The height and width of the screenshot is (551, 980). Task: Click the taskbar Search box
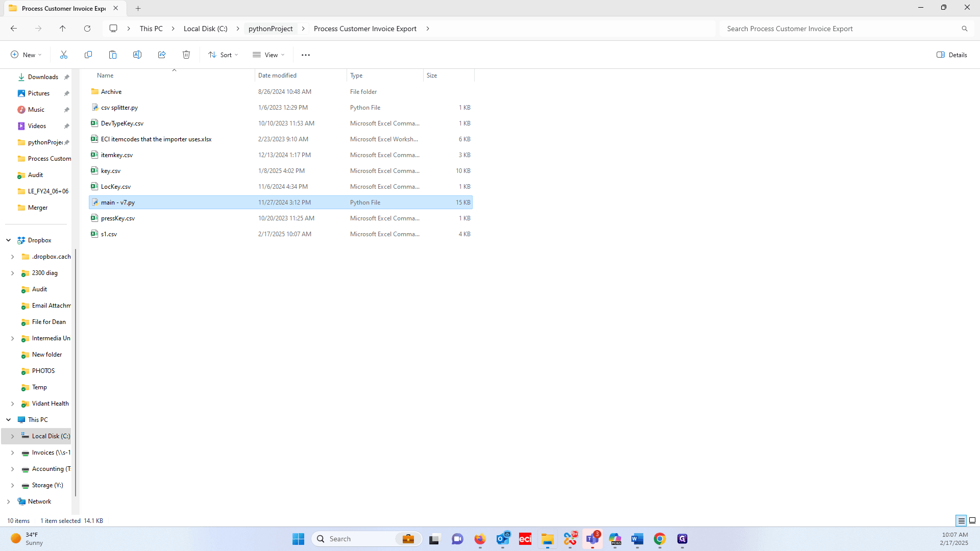pyautogui.click(x=367, y=539)
